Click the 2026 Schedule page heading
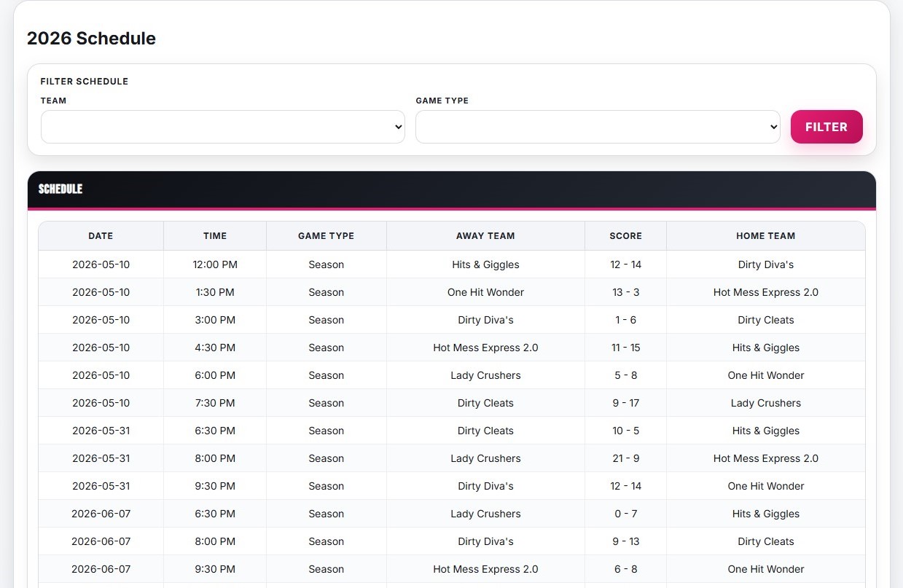 (91, 38)
